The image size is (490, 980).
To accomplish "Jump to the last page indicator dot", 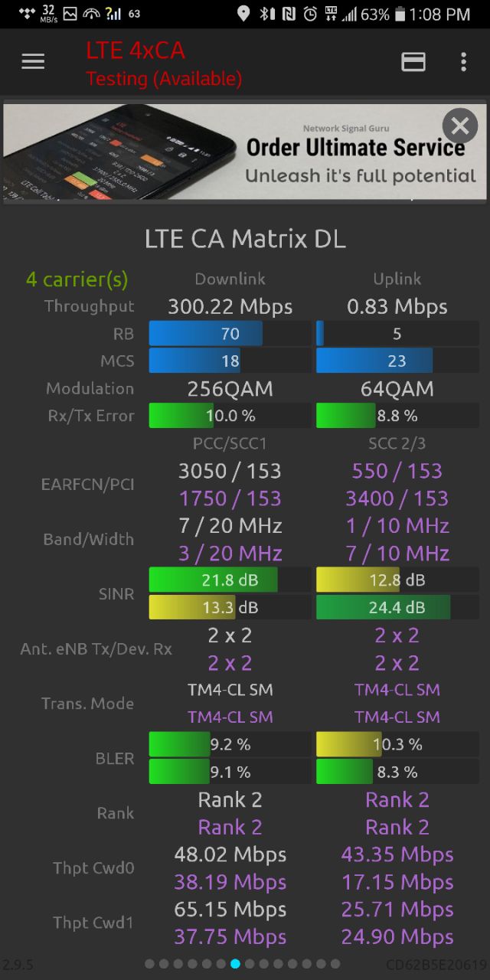I will pos(335,964).
